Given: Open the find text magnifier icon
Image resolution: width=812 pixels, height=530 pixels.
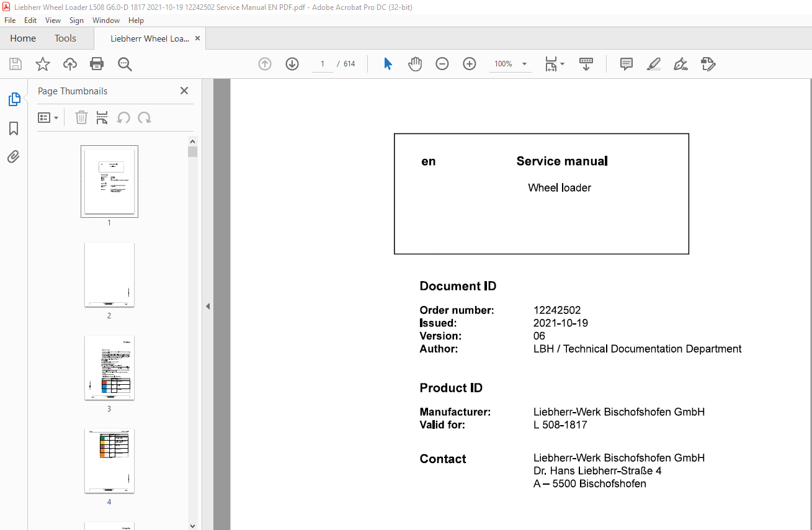Looking at the screenshot, I should (x=125, y=64).
